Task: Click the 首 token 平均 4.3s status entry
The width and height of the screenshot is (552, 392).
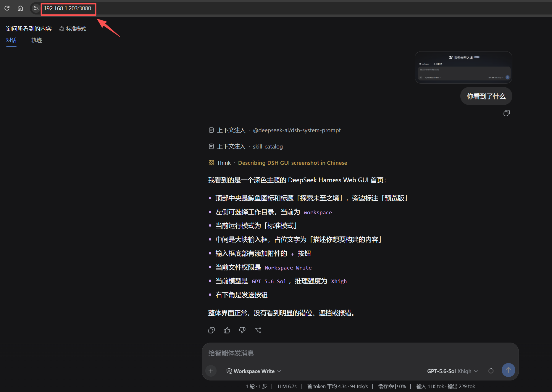Action: pos(337,386)
